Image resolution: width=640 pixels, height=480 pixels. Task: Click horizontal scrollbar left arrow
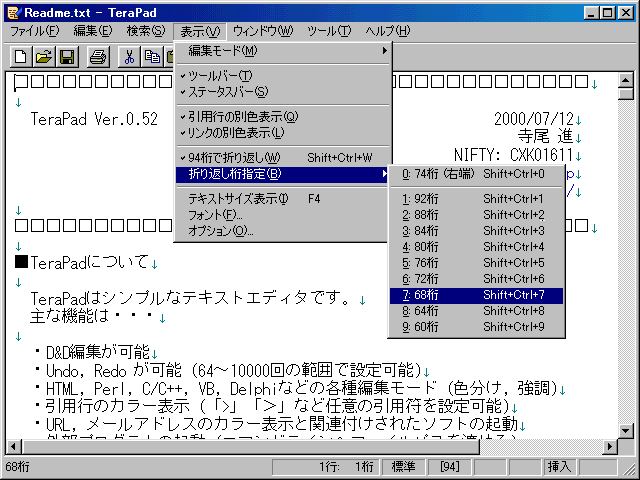(14, 447)
